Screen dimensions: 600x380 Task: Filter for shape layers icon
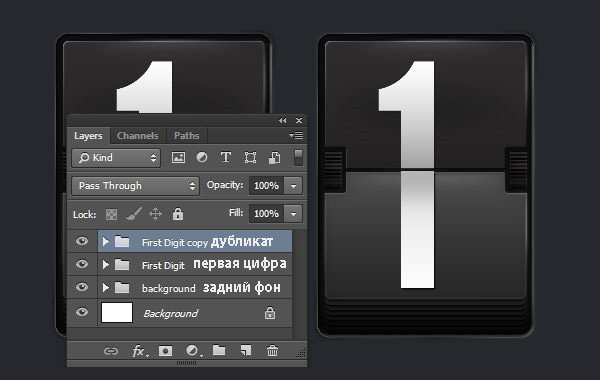250,158
